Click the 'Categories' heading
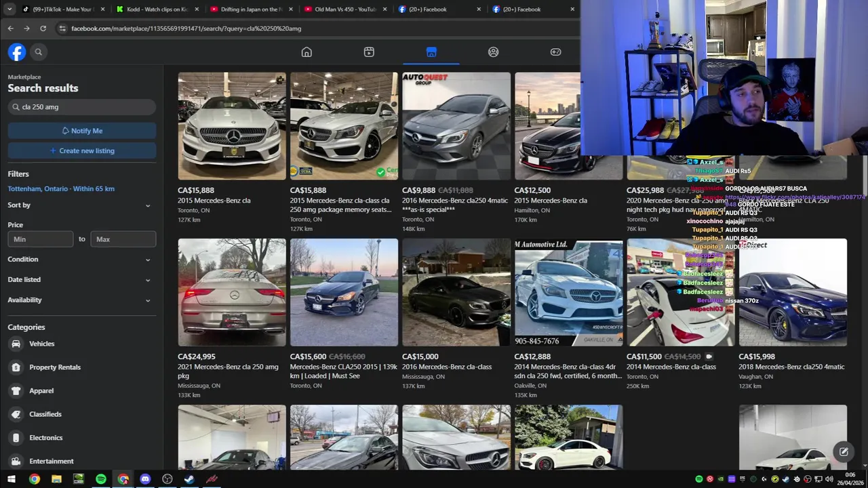 (26, 327)
